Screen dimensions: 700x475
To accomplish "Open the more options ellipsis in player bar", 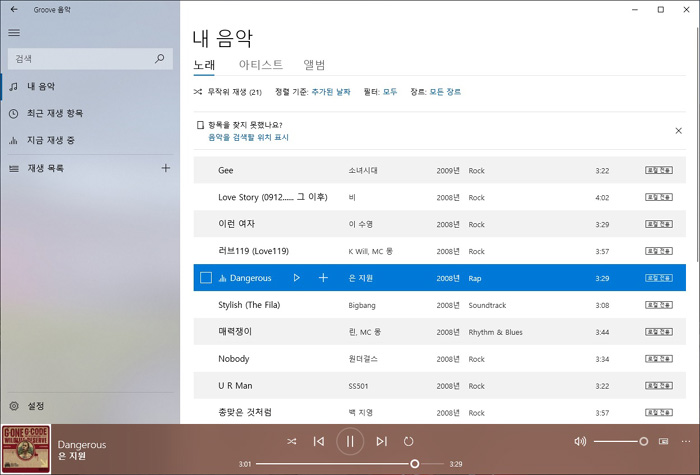I will click(x=686, y=442).
